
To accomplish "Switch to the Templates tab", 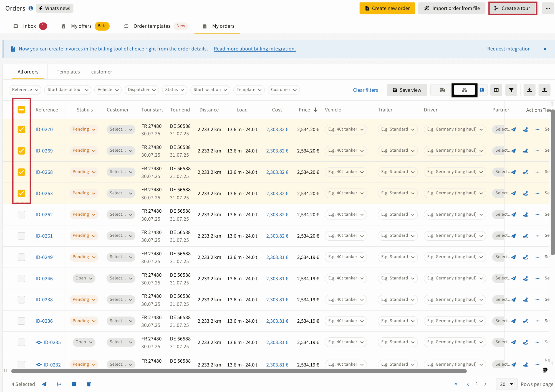I will [x=68, y=72].
